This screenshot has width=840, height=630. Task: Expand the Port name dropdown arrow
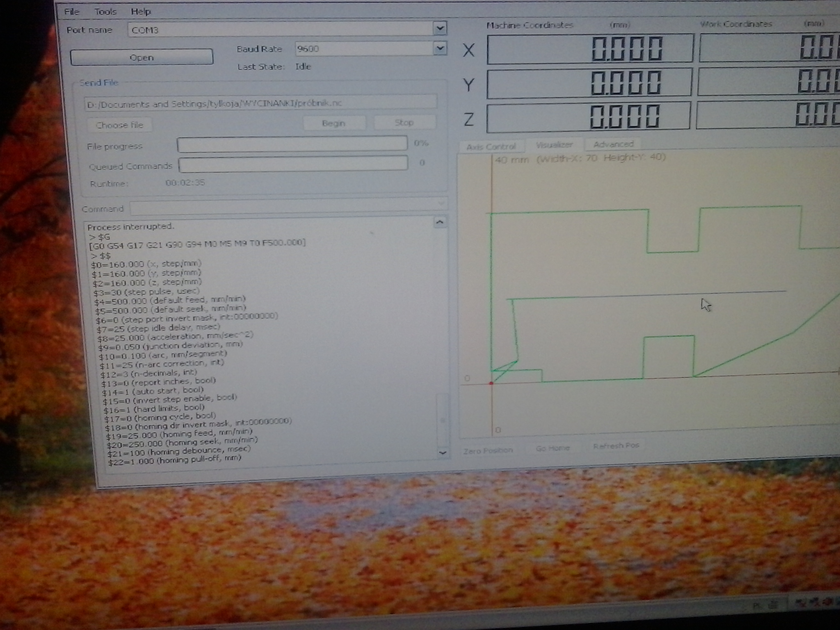point(440,29)
